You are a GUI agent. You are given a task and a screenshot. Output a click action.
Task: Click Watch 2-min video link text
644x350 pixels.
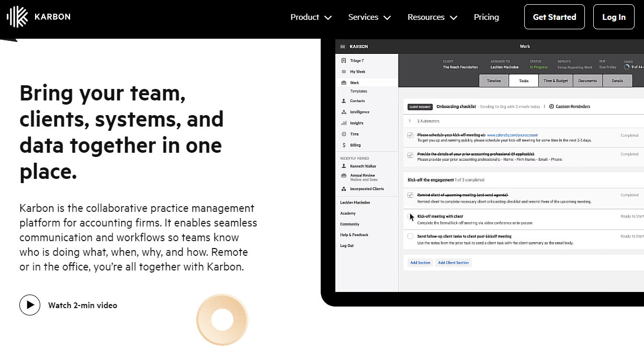[x=83, y=305]
